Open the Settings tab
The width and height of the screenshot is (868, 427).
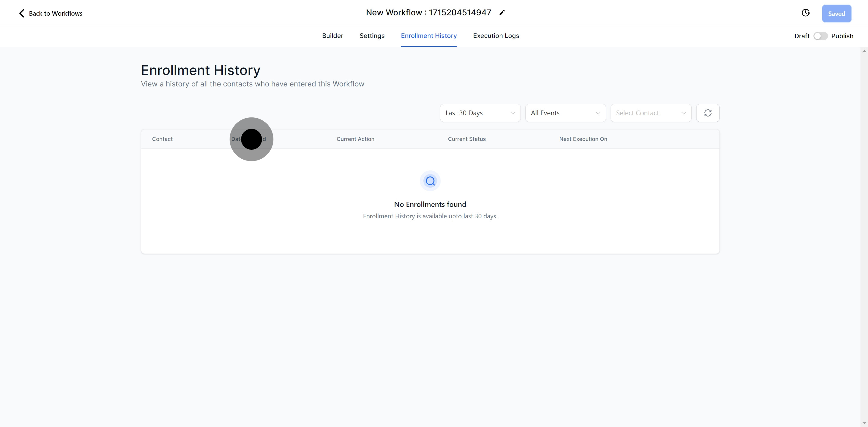pos(372,36)
